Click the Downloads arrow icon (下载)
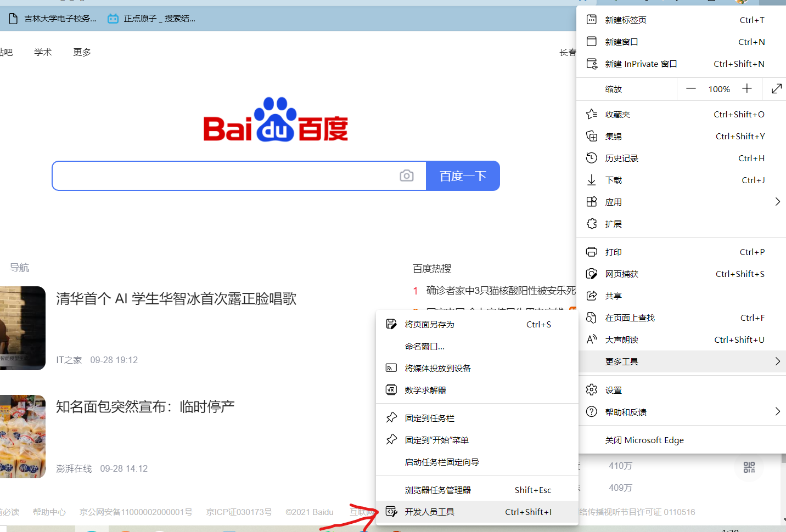Image resolution: width=786 pixels, height=532 pixels. point(592,180)
